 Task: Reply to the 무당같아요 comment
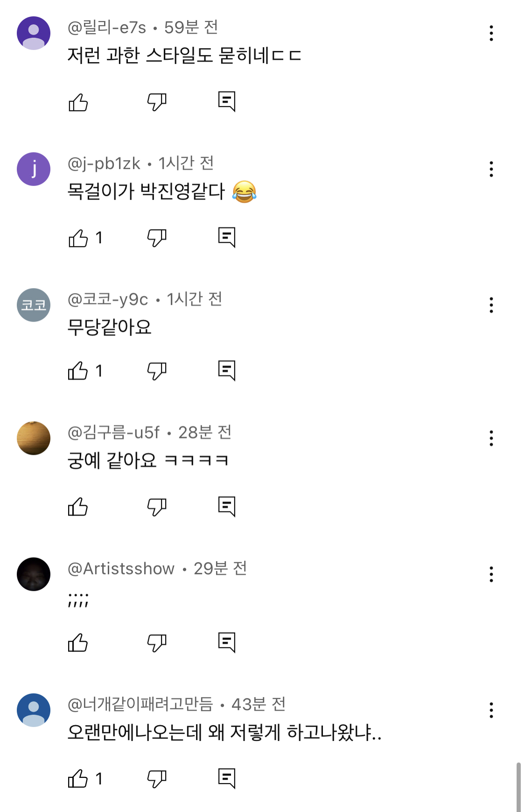(227, 371)
